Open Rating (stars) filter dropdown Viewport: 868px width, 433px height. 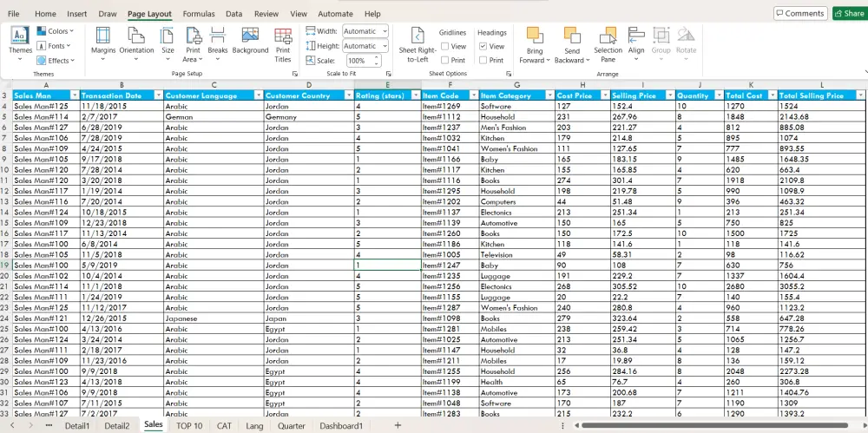(416, 95)
